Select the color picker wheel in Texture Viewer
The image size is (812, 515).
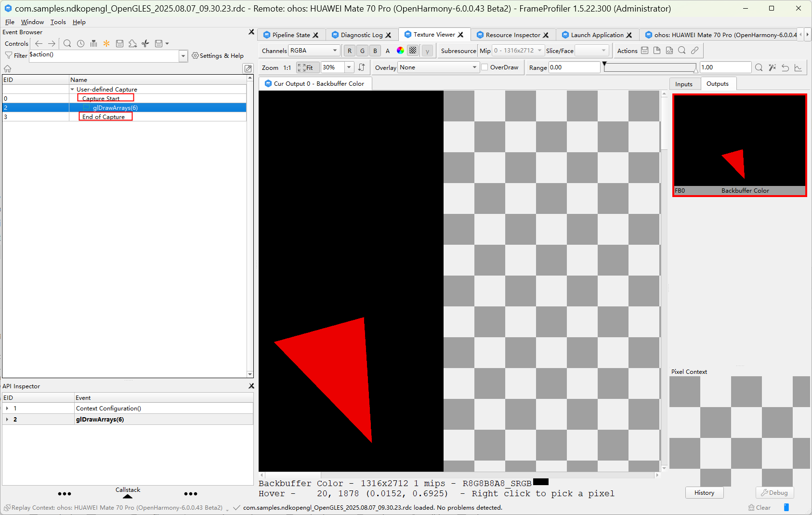click(x=400, y=50)
